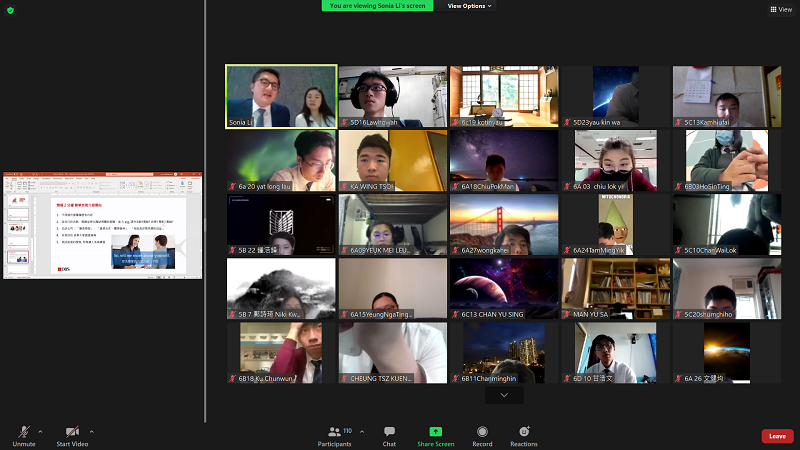Open the View layout menu

point(780,9)
